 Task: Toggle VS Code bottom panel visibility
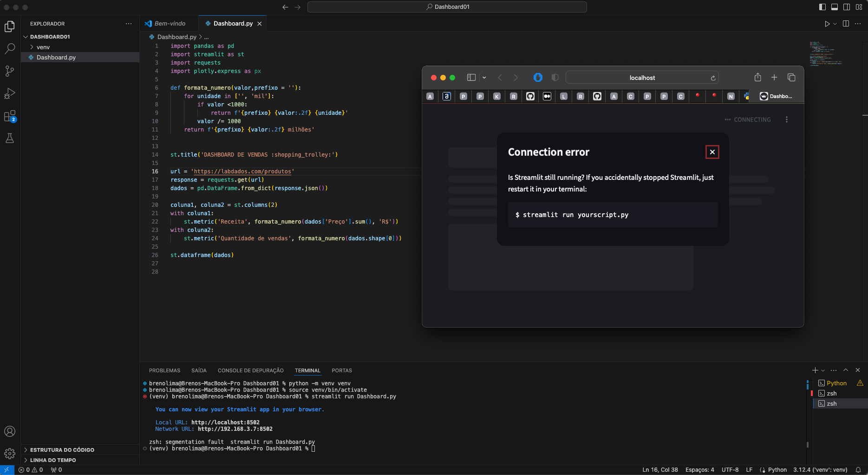click(835, 7)
